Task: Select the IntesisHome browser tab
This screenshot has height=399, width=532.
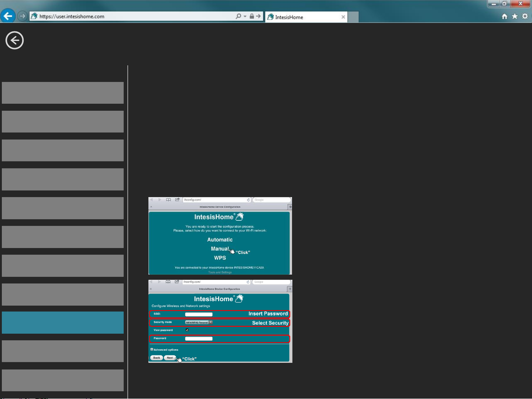Action: tap(306, 17)
